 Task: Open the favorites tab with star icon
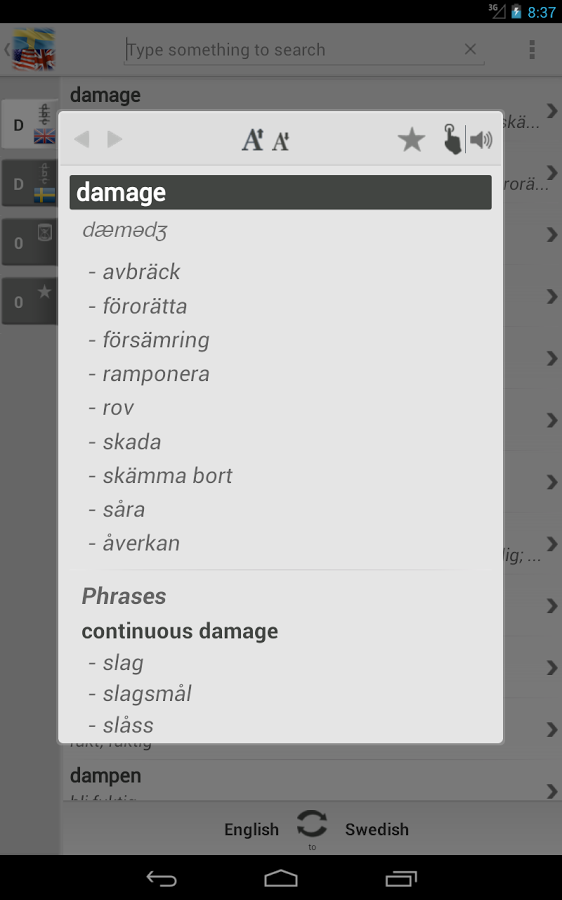coord(30,301)
